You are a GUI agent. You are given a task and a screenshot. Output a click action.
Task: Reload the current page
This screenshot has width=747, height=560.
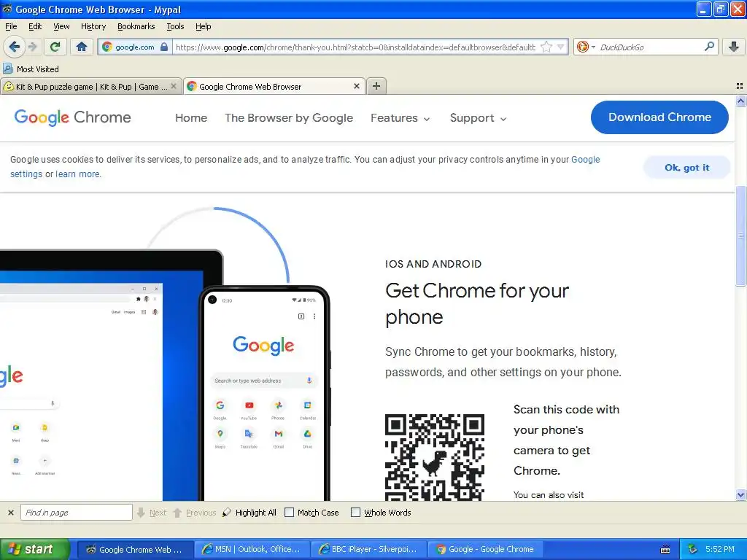(x=55, y=47)
